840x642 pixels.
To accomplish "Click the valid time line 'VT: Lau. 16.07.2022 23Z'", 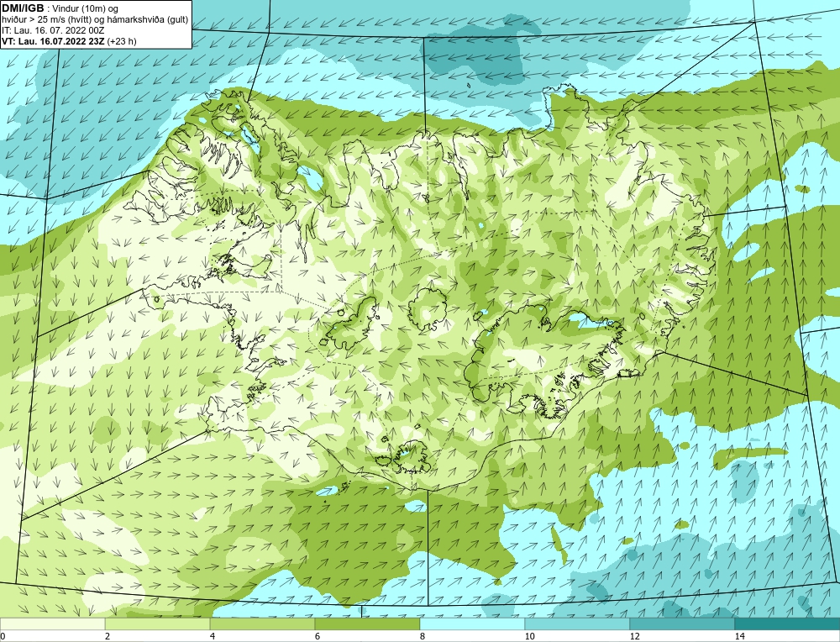I will pos(53,41).
